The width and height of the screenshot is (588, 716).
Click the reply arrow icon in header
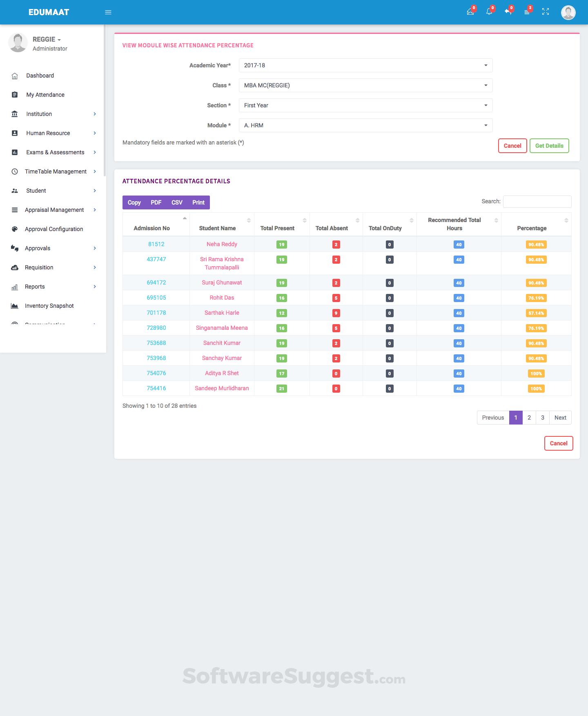pyautogui.click(x=508, y=12)
